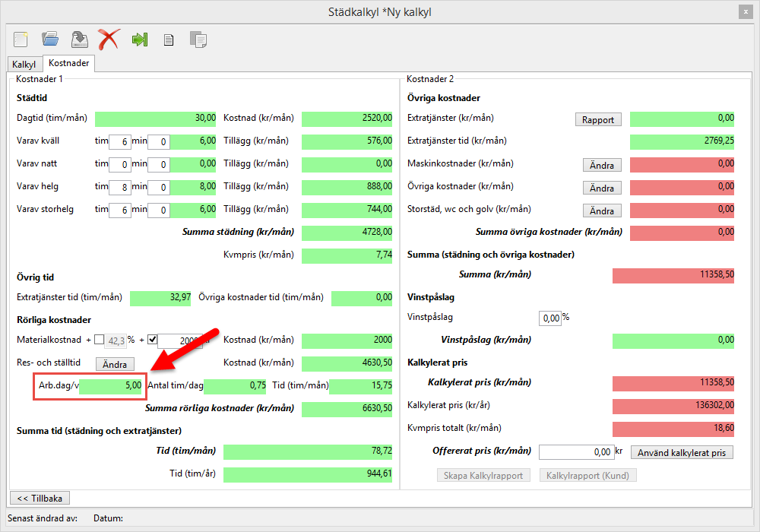Click the Rapport button for Extratjänster
The height and width of the screenshot is (532, 760).
point(598,119)
